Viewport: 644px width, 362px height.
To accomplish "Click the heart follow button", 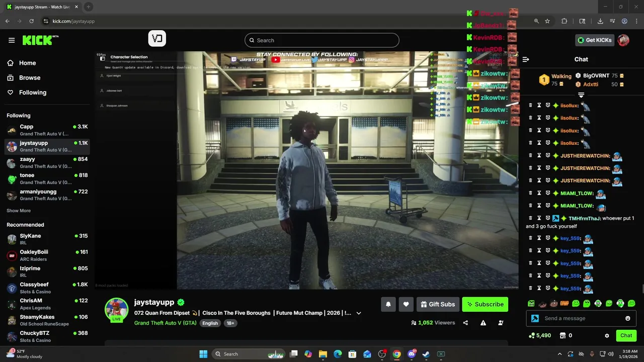I will [x=406, y=304].
